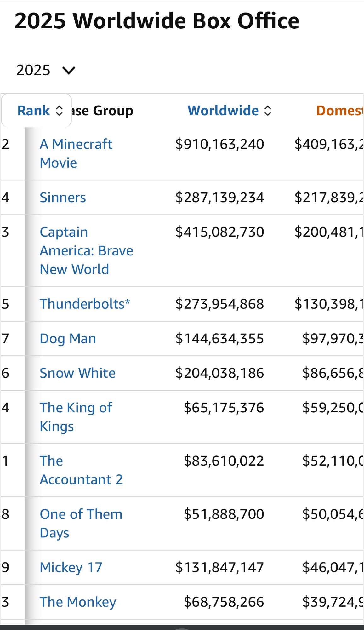Open The Monkey movie link
364x630 pixels.
(78, 602)
